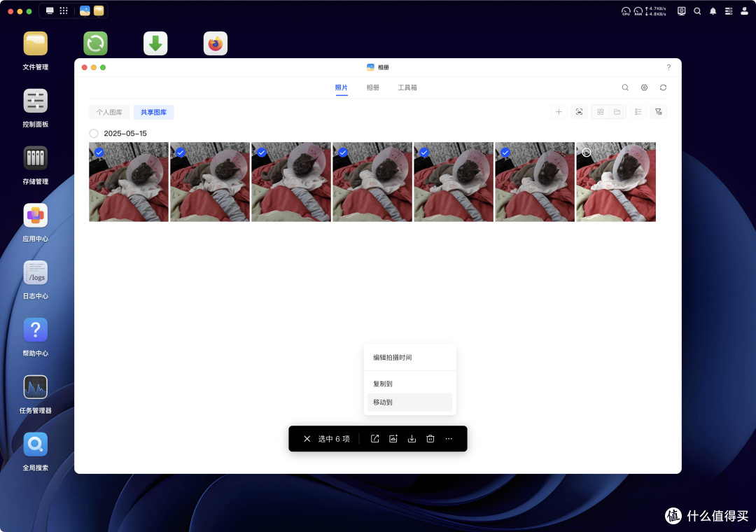Select the 共享图库 library button

click(154, 113)
